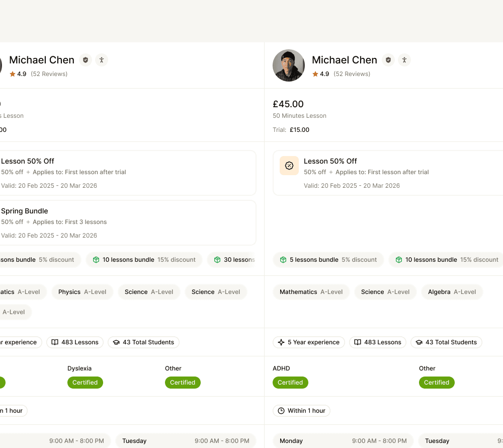This screenshot has width=503, height=448.
Task: Click the Dyslexia label
Action: click(x=79, y=368)
